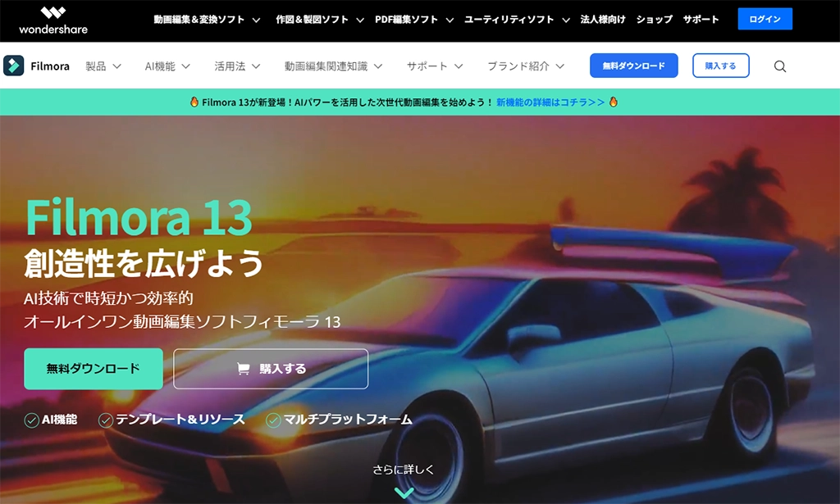
Task: Click the さらに詳しく text
Action: point(404,470)
